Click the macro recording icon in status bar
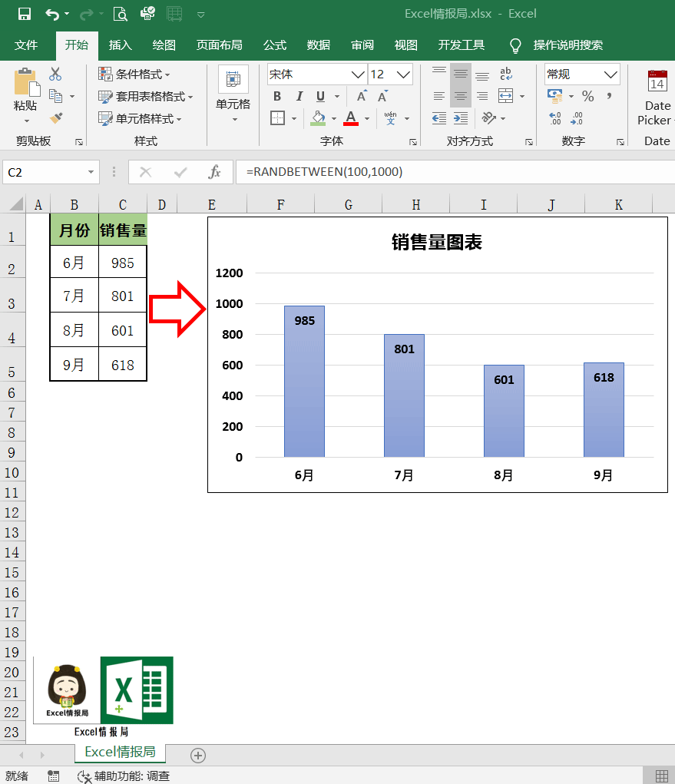Viewport: 675px width, 784px height. tap(54, 776)
